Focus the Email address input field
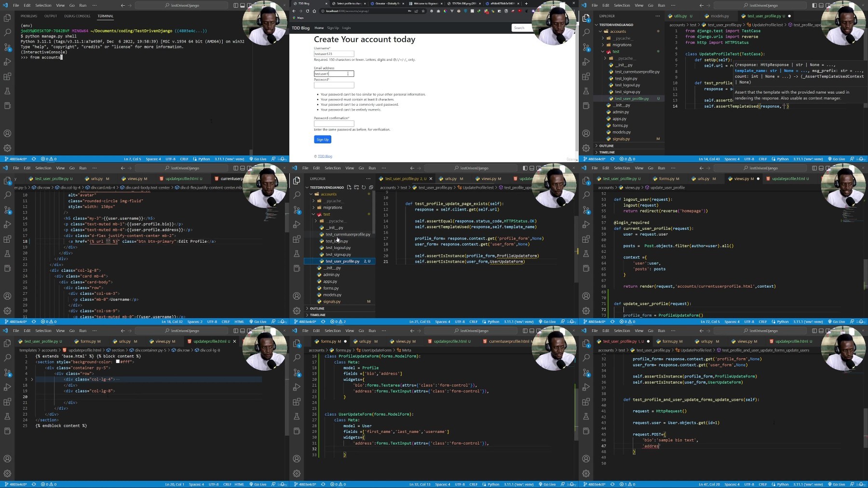 334,74
